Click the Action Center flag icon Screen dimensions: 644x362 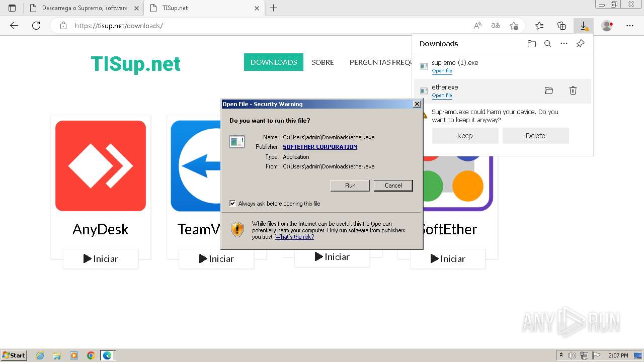coord(596,355)
